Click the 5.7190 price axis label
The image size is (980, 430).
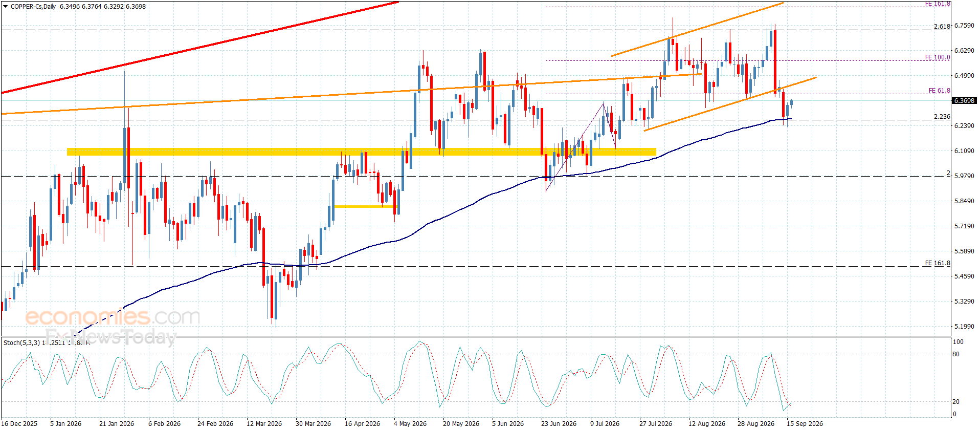point(964,226)
